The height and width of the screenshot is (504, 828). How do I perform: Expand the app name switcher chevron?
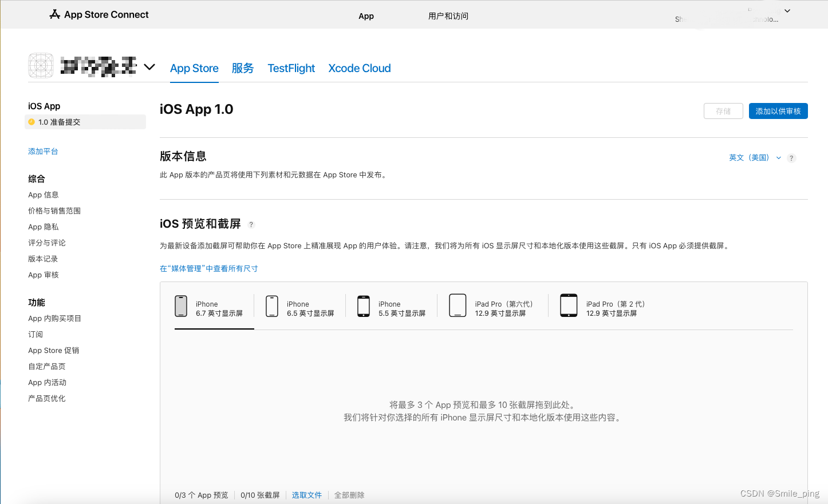click(x=149, y=67)
